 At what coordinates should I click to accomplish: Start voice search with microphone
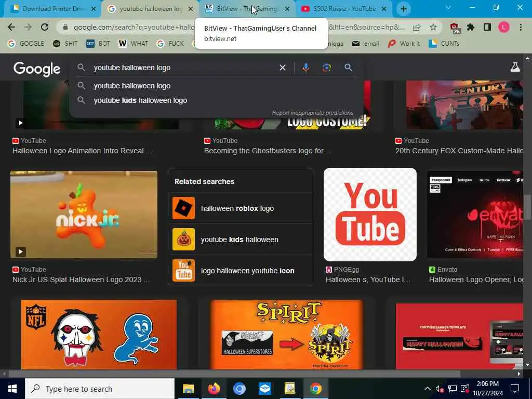(x=305, y=68)
